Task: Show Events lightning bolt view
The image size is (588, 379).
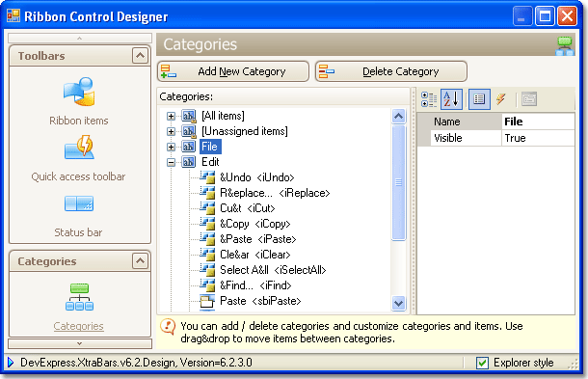Action: click(x=501, y=99)
